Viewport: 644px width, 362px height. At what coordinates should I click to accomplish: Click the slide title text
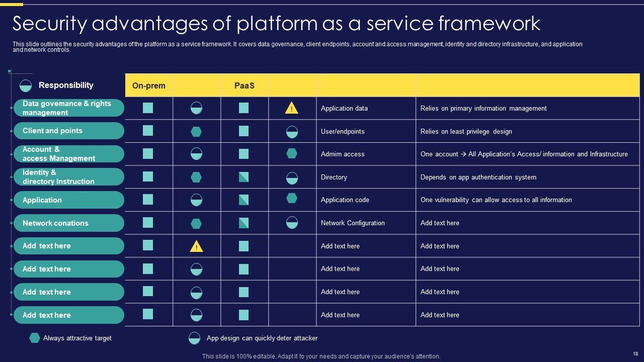coord(276,23)
